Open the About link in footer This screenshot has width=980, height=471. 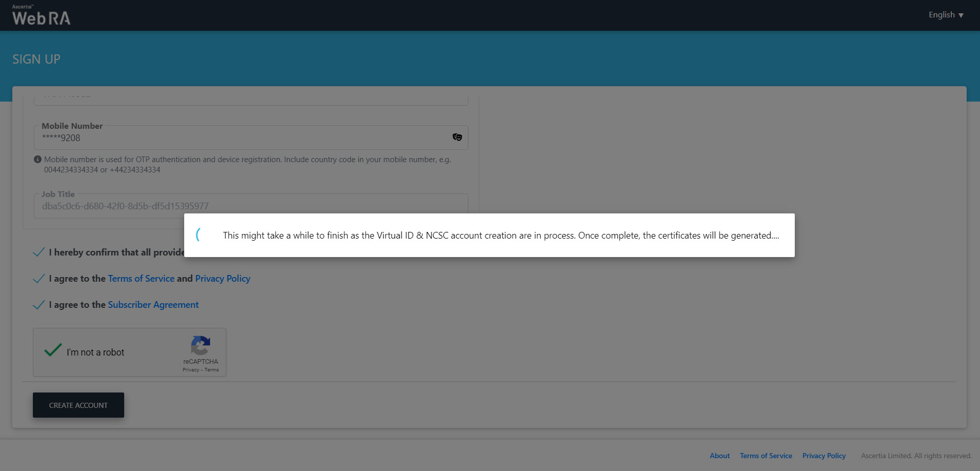(719, 456)
